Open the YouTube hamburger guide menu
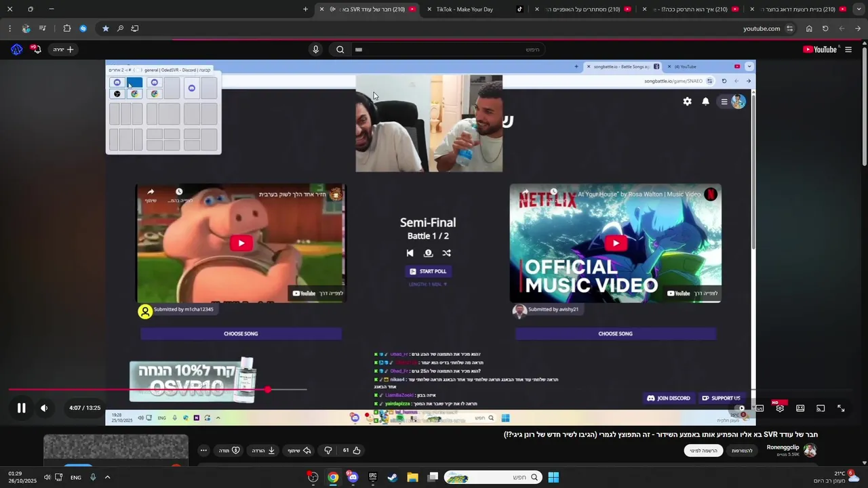The height and width of the screenshot is (488, 868). [848, 49]
